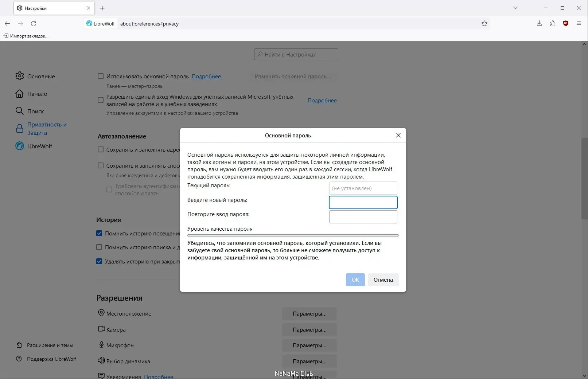Toggle Сохранить и заполнять способы оплаты checkbox
This screenshot has width=588, height=379.
[x=101, y=165]
